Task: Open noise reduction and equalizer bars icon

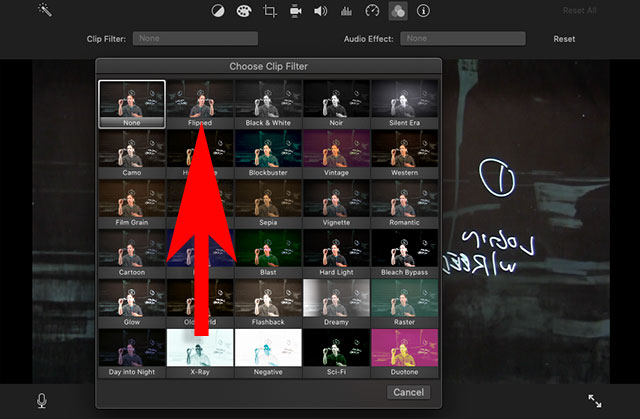Action: [347, 11]
